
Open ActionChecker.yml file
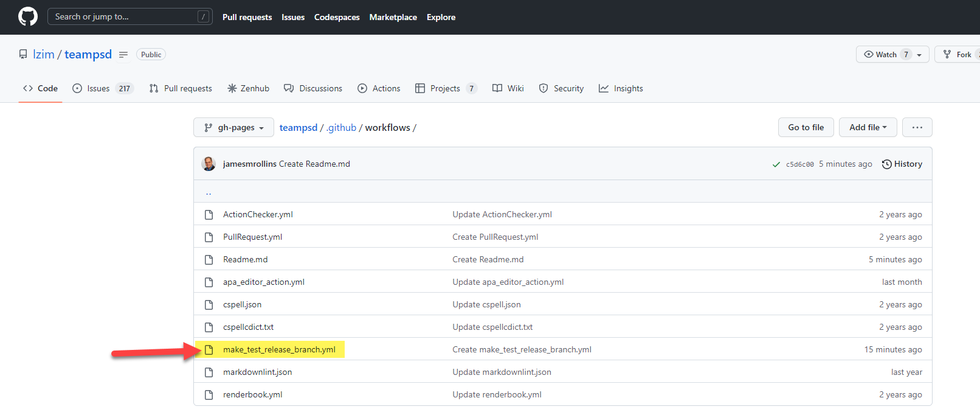pos(258,214)
